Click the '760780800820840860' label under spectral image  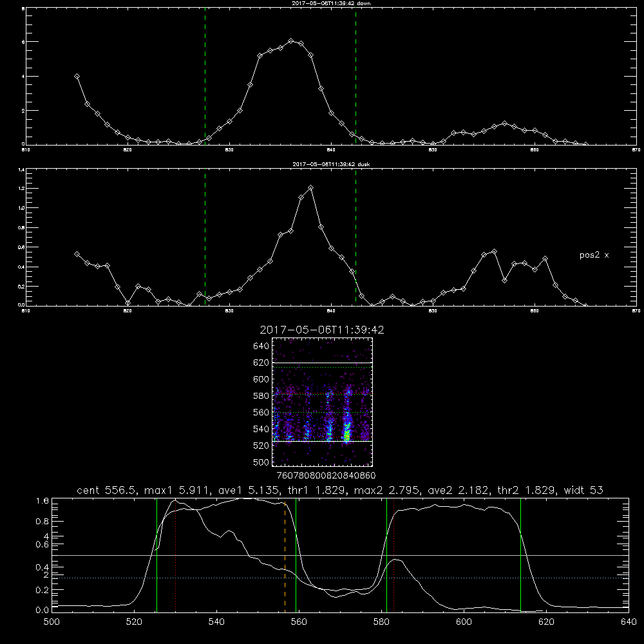326,476
